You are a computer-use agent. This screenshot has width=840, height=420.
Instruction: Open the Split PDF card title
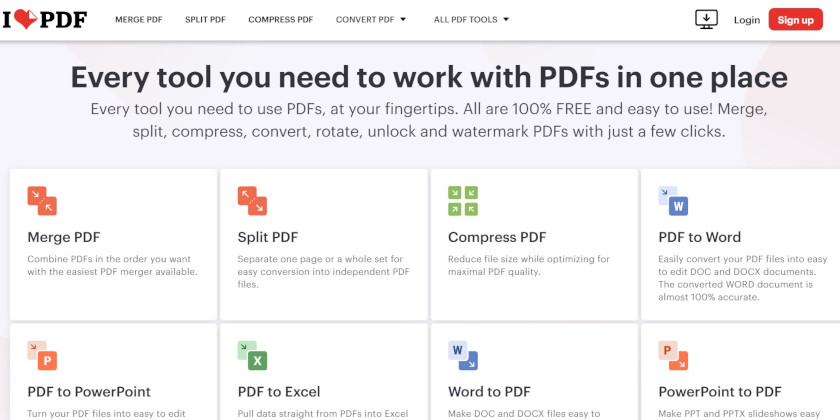[x=268, y=237]
